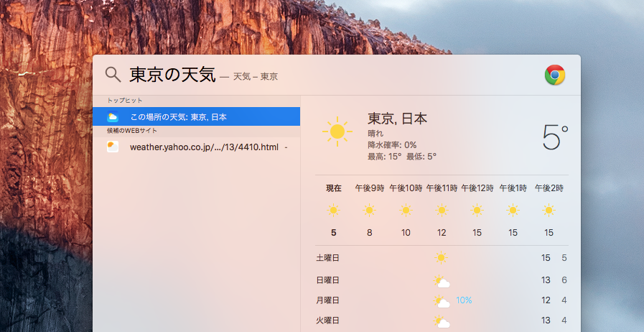Click the temperature 8 under 午後9時
This screenshot has width=644, height=332.
(370, 233)
